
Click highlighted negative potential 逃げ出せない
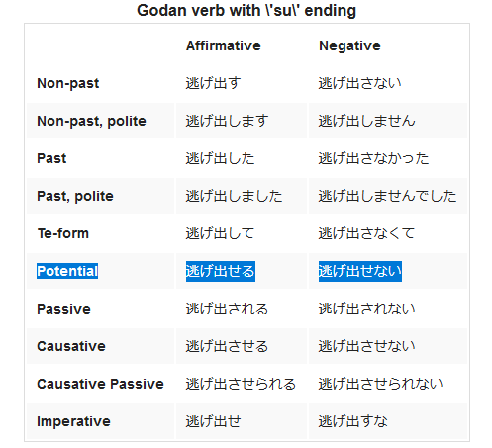[360, 271]
